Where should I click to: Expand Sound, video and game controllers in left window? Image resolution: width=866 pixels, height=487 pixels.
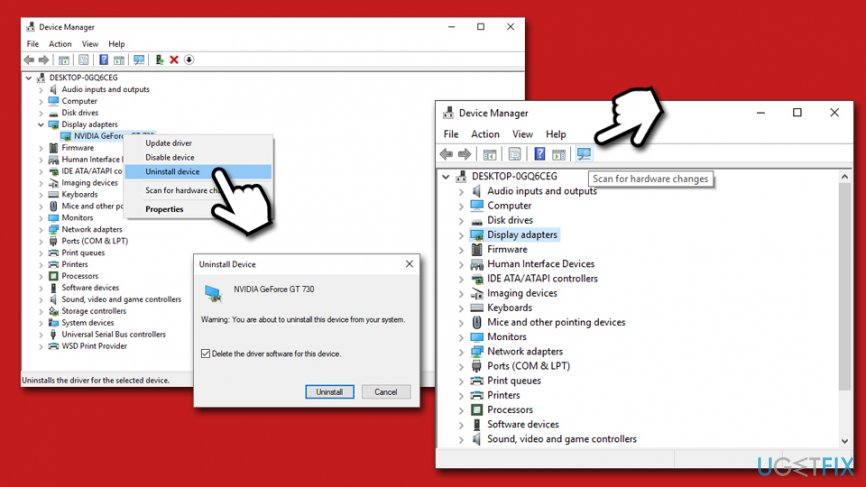coord(41,300)
